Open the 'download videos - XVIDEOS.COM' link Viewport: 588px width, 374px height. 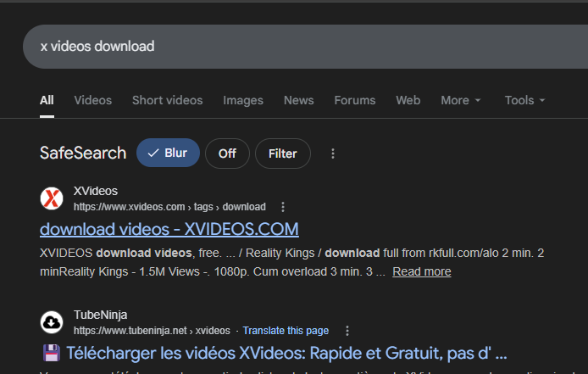[x=169, y=229]
